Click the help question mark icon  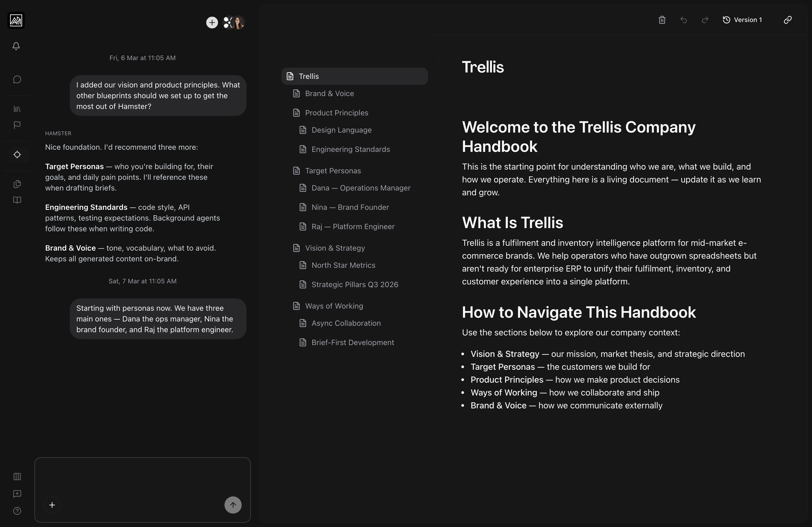pos(17,511)
